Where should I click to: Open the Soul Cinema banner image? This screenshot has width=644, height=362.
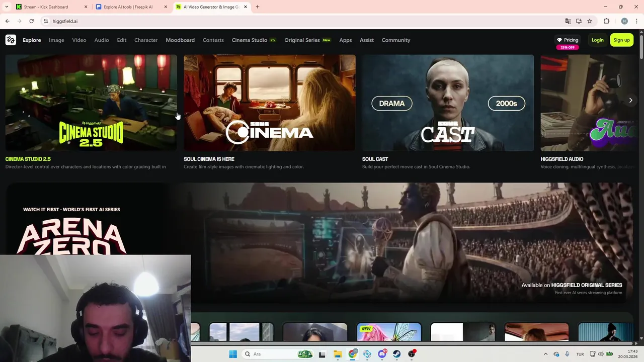pyautogui.click(x=270, y=103)
